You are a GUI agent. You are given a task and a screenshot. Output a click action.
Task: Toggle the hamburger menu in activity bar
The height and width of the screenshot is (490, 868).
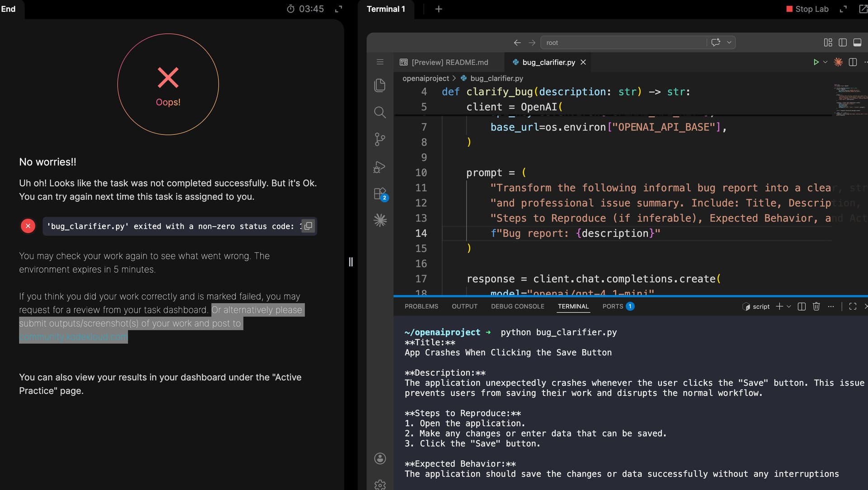[380, 62]
